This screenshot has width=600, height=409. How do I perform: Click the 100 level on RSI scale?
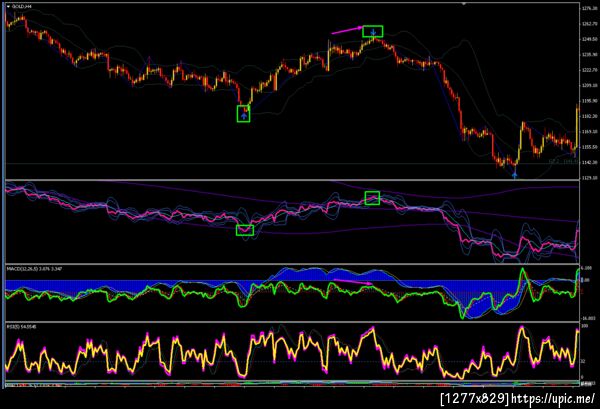[584, 326]
